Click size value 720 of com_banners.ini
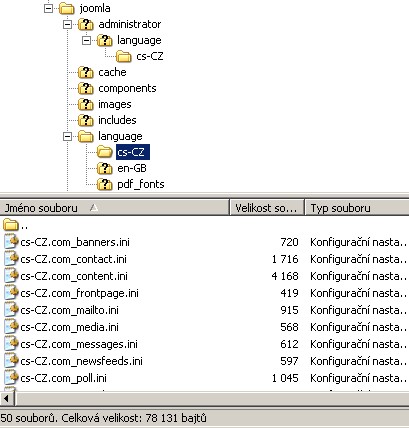 coord(289,242)
